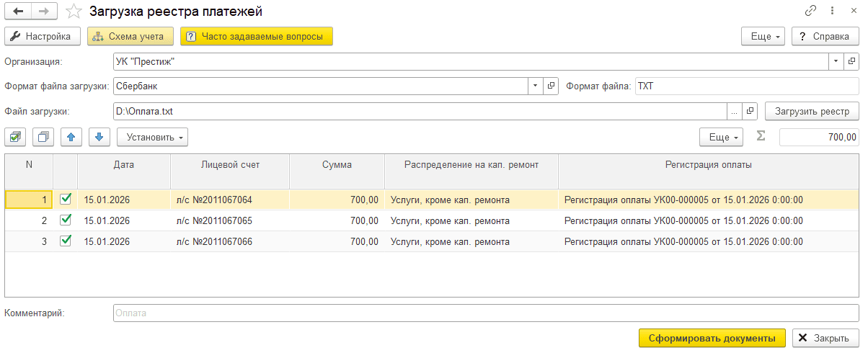Click the Загрузить реестр button

812,112
